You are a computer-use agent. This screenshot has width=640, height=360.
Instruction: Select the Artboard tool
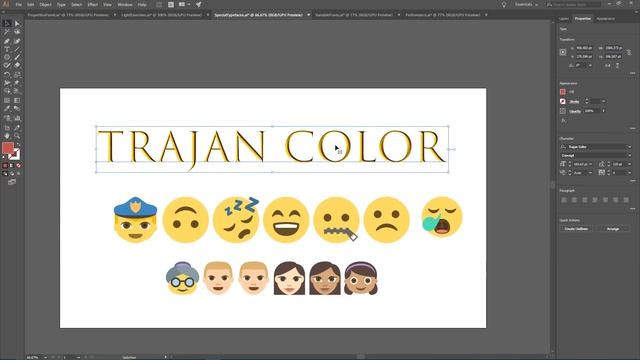[x=7, y=128]
